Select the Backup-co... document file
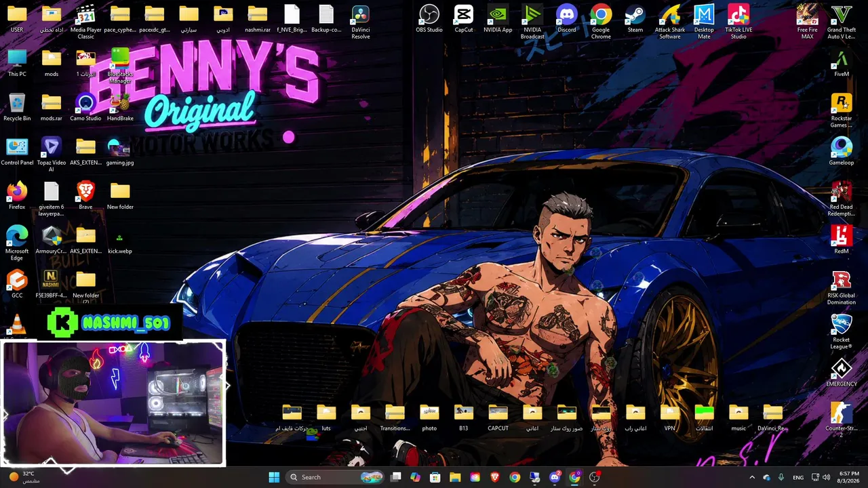868x488 pixels. click(x=326, y=19)
